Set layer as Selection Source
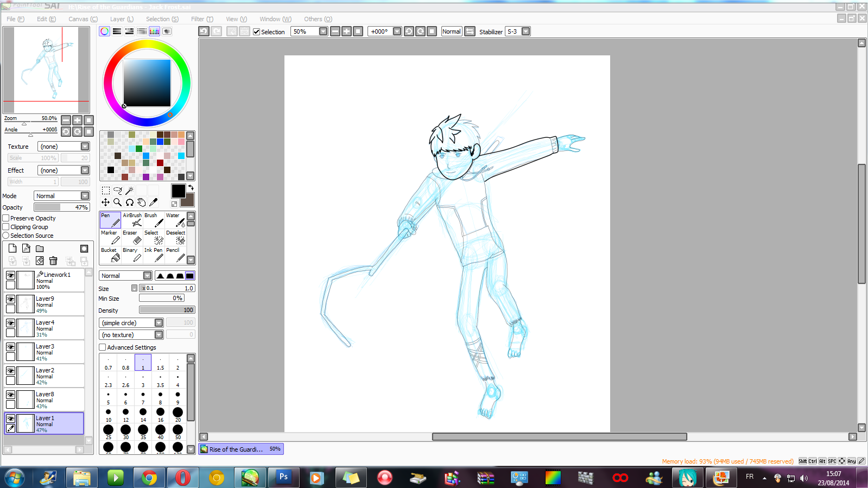The height and width of the screenshot is (488, 868). (6, 236)
